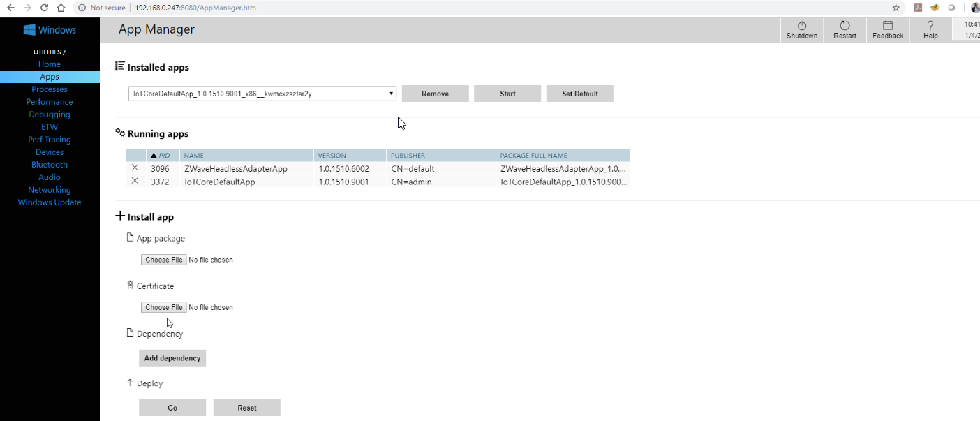
Task: Open ETW page
Action: click(x=50, y=127)
